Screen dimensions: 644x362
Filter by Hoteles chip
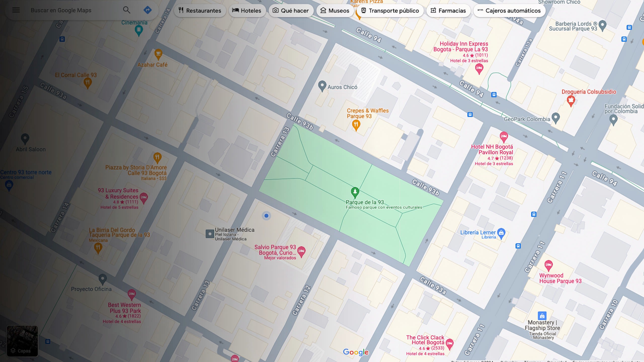point(247,11)
